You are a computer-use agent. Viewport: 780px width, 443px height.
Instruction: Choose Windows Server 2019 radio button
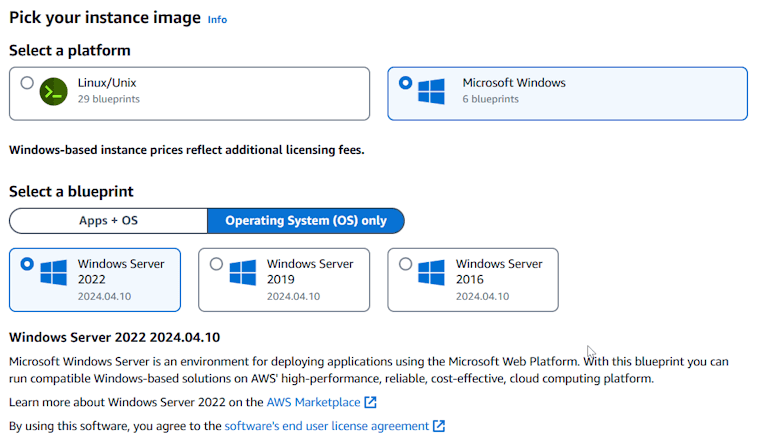[x=216, y=264]
